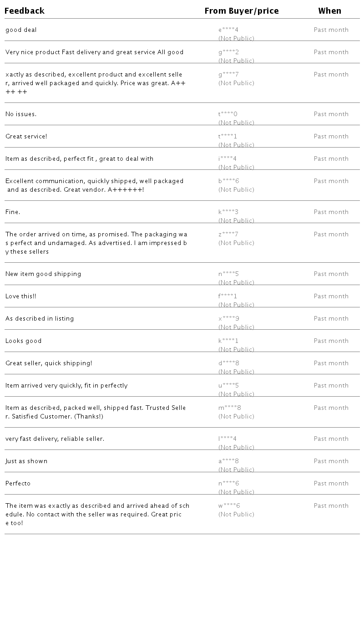Click '(Not Public)' under buyer u****5
This screenshot has height=623, width=364.
pyautogui.click(x=236, y=394)
